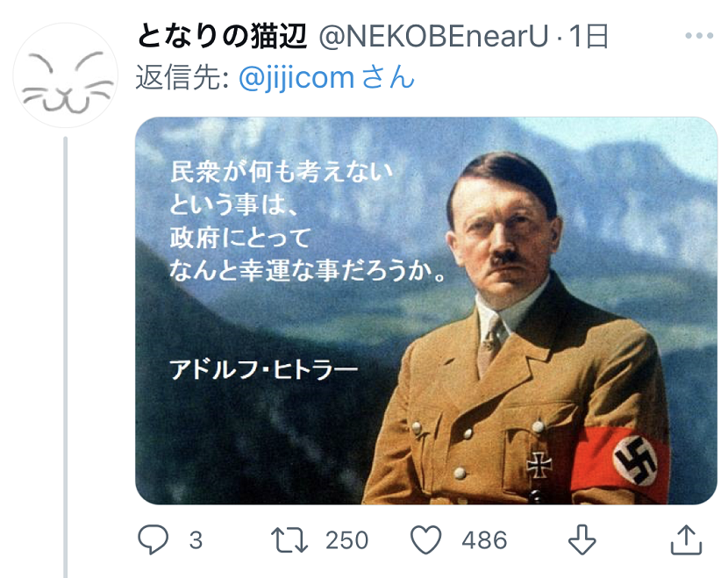Open the three-dot more options menu
The height and width of the screenshot is (578, 728).
pyautogui.click(x=699, y=37)
